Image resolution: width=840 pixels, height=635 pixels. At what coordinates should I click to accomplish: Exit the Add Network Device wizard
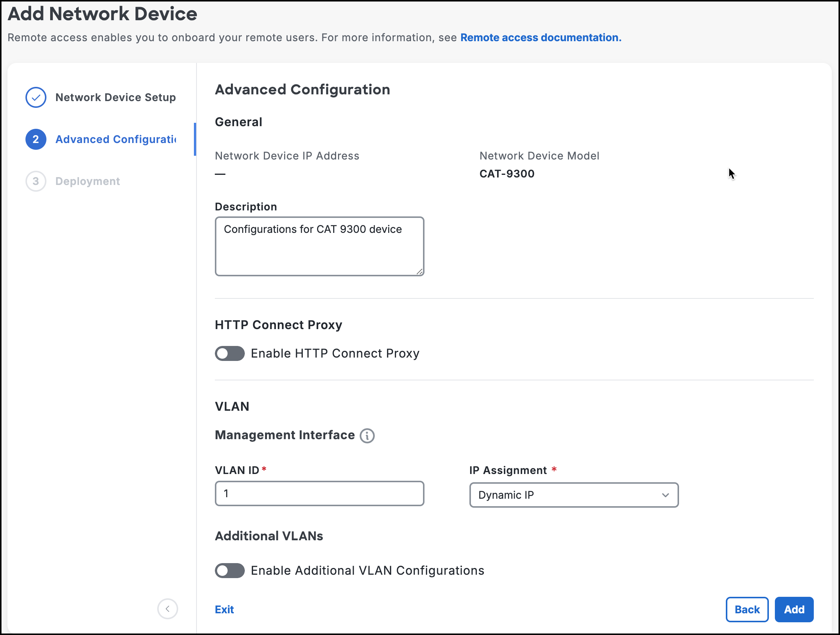[224, 609]
